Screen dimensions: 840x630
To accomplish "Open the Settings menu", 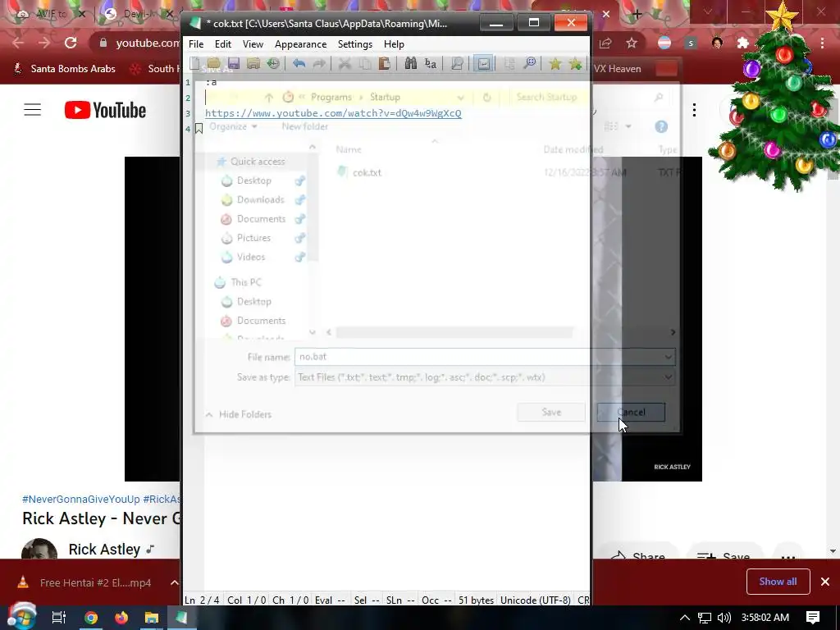I will click(355, 44).
